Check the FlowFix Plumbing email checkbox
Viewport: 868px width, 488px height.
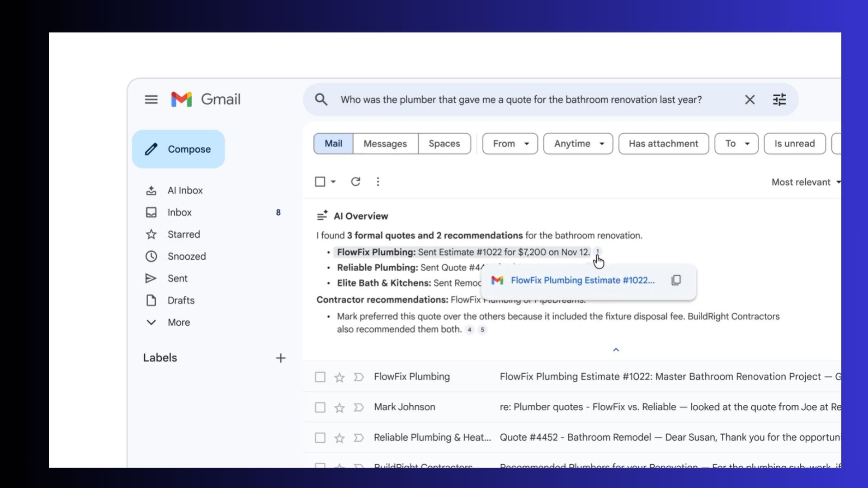pyautogui.click(x=320, y=377)
